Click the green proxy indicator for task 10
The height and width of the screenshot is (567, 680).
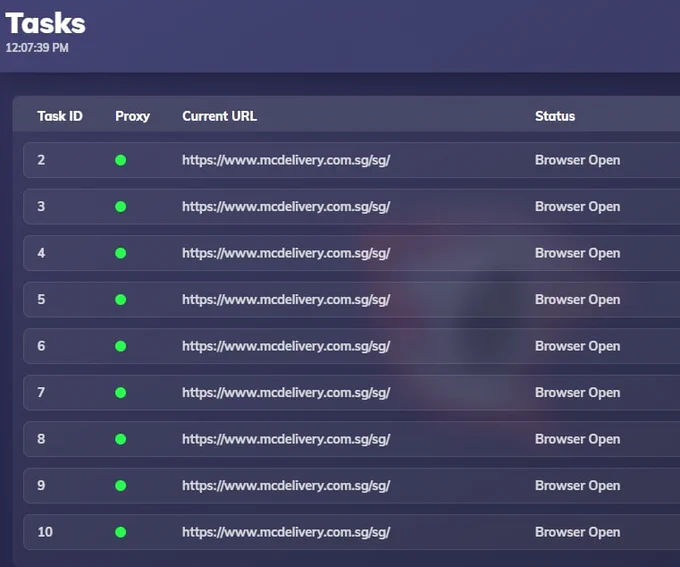coord(121,532)
